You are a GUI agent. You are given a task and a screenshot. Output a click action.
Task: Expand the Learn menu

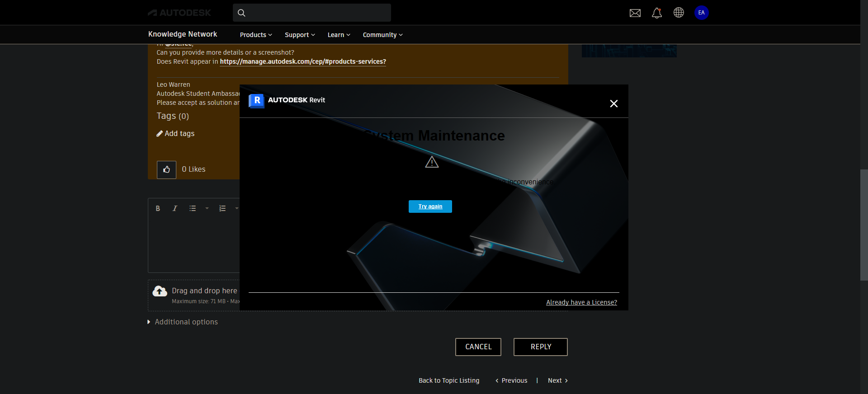point(339,35)
